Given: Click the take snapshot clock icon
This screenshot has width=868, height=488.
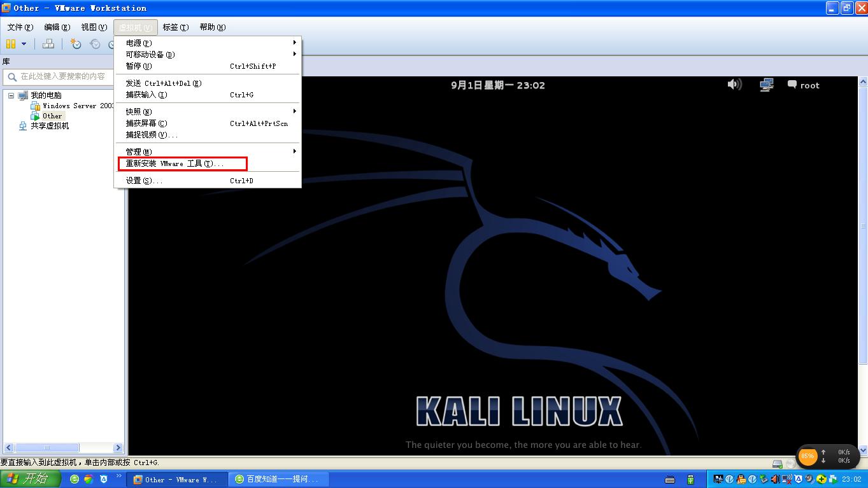Looking at the screenshot, I should (76, 44).
